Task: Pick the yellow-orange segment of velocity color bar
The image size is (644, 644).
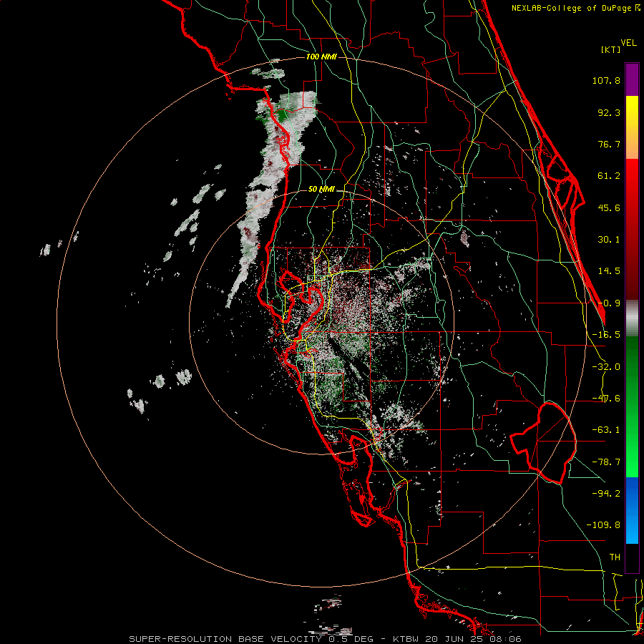Action: [x=632, y=127]
